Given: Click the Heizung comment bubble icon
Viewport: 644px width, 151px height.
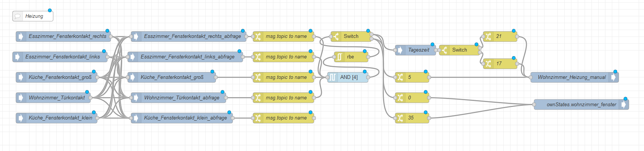Looking at the screenshot, I should (17, 16).
